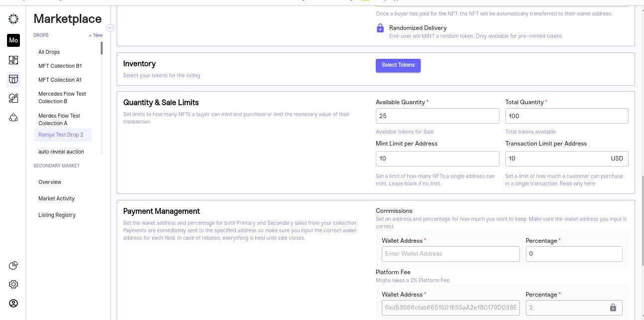Click 'Mojito takes a 2% Platform Fee' text
This screenshot has height=320, width=644.
[413, 280]
